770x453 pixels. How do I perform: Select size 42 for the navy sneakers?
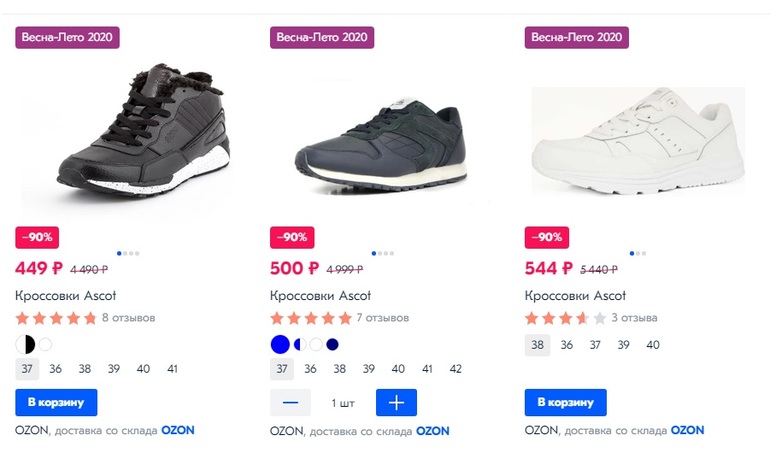pyautogui.click(x=455, y=369)
